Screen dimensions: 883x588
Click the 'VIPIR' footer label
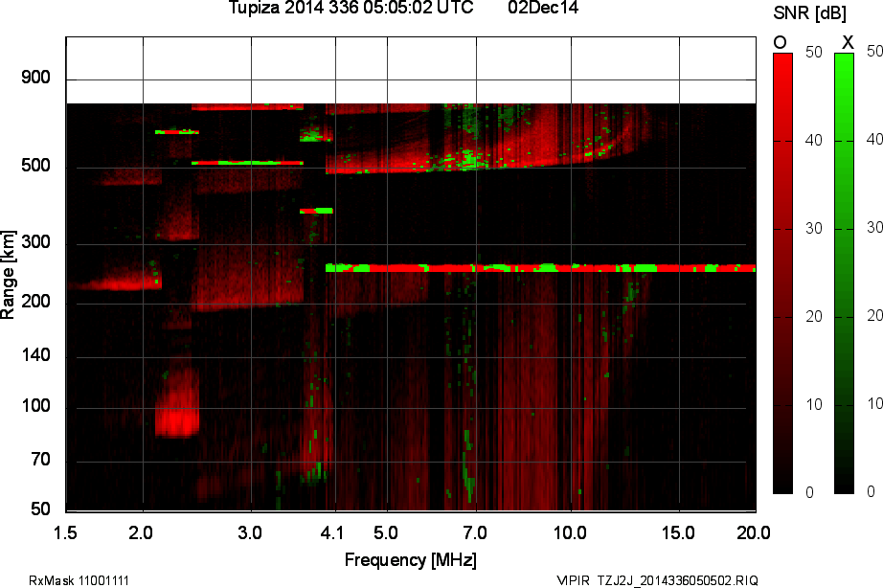click(x=573, y=580)
